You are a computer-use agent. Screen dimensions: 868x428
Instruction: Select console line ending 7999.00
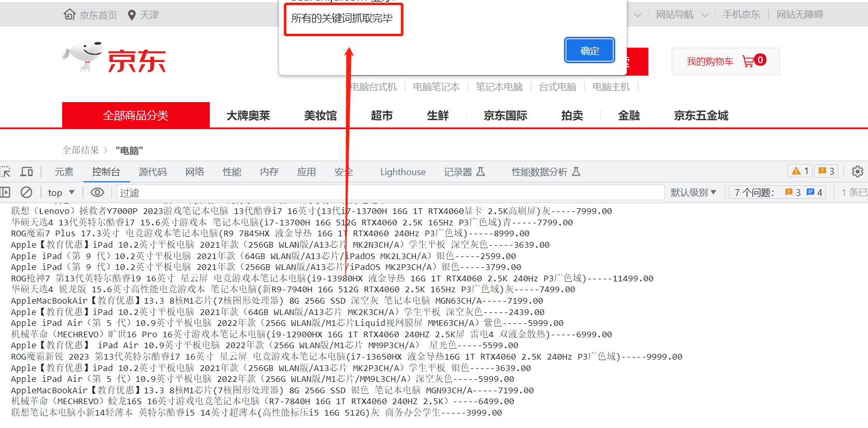coord(311,211)
